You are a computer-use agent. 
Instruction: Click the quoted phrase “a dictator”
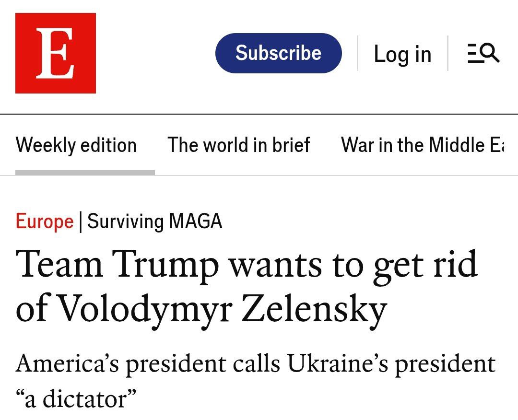pyautogui.click(x=77, y=398)
